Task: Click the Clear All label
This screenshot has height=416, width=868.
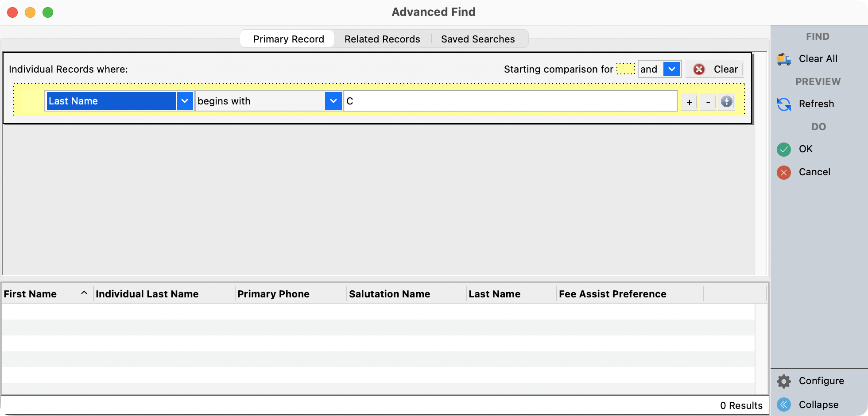Action: pos(818,59)
